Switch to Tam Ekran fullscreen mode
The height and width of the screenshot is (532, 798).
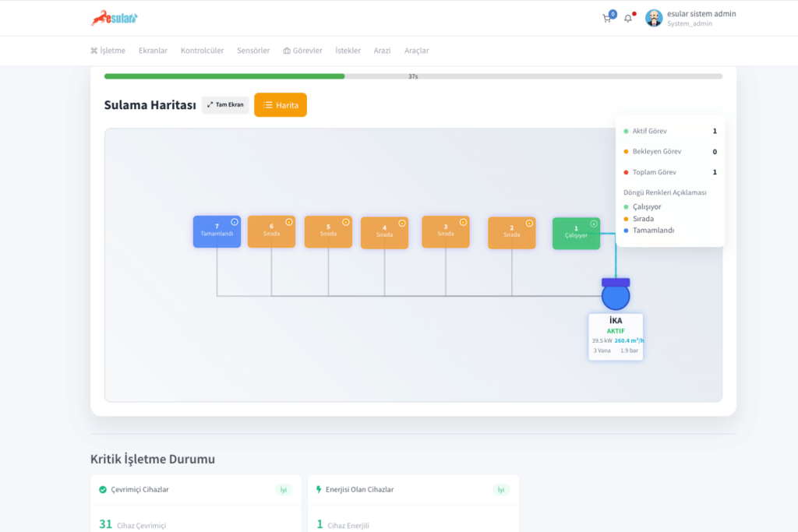[x=225, y=104]
